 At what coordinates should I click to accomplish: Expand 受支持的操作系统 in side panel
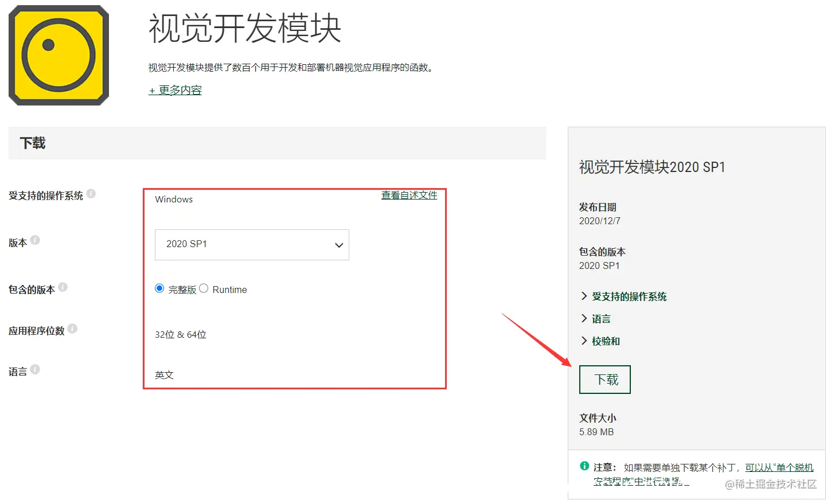point(624,296)
